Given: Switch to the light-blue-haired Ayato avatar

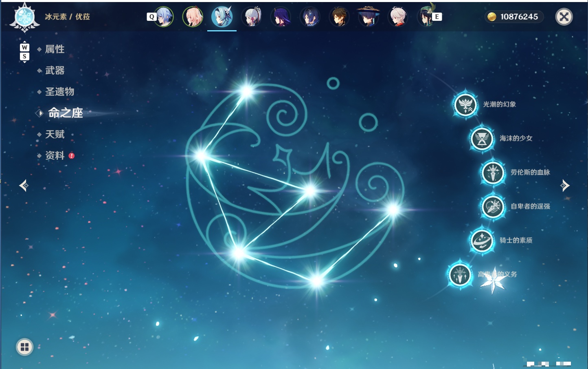Looking at the screenshot, I should pos(163,17).
